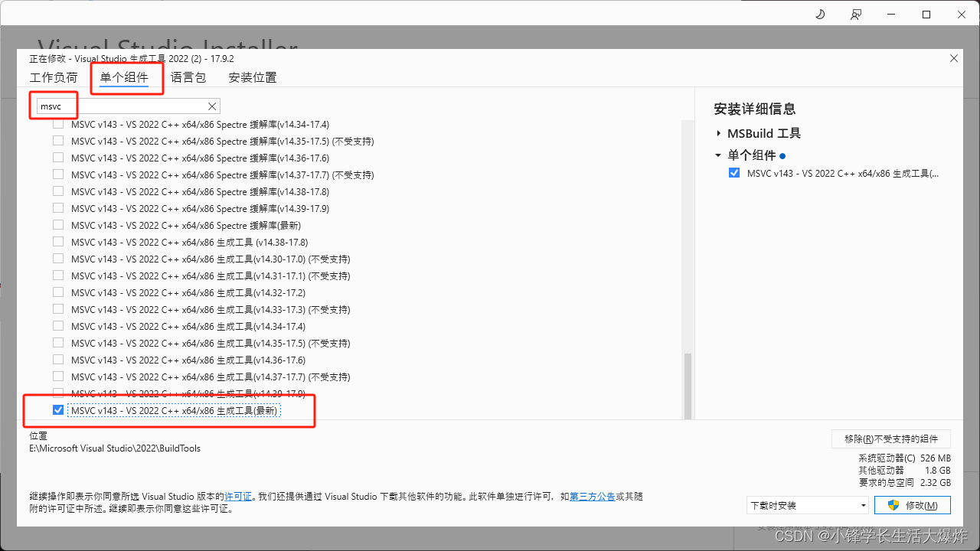Open the feedback icon in title bar
The width and height of the screenshot is (980, 551).
(855, 15)
